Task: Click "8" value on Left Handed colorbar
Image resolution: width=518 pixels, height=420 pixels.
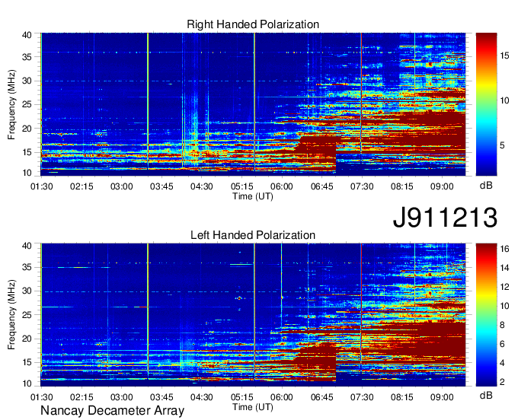Action: pos(502,325)
